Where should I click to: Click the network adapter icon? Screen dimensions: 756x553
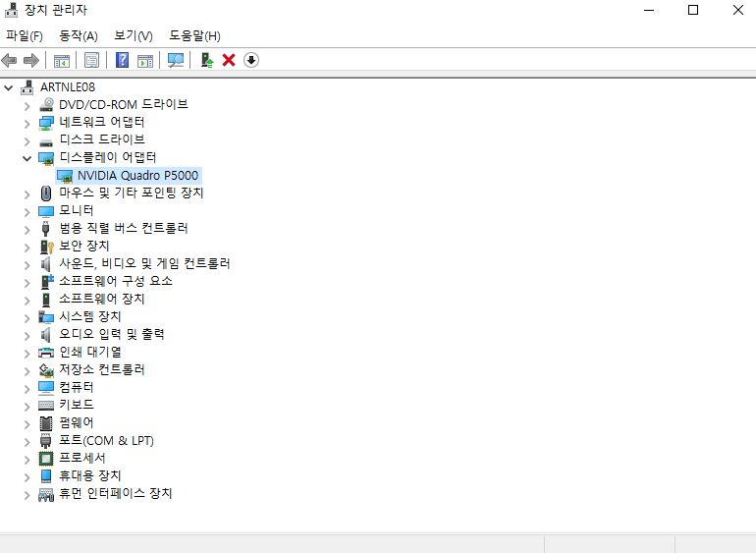click(x=46, y=123)
